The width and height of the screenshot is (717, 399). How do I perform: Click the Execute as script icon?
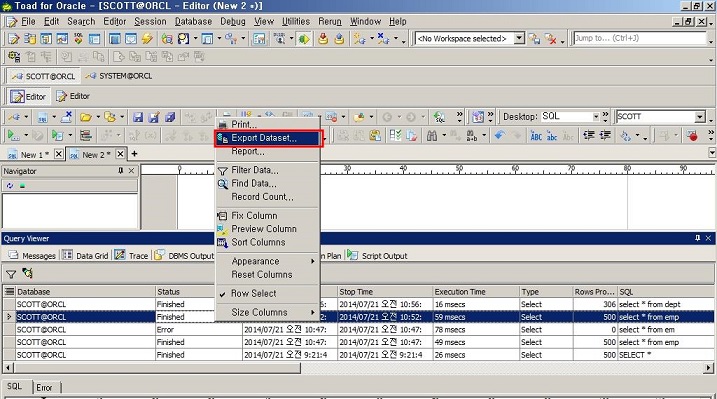tap(57, 135)
